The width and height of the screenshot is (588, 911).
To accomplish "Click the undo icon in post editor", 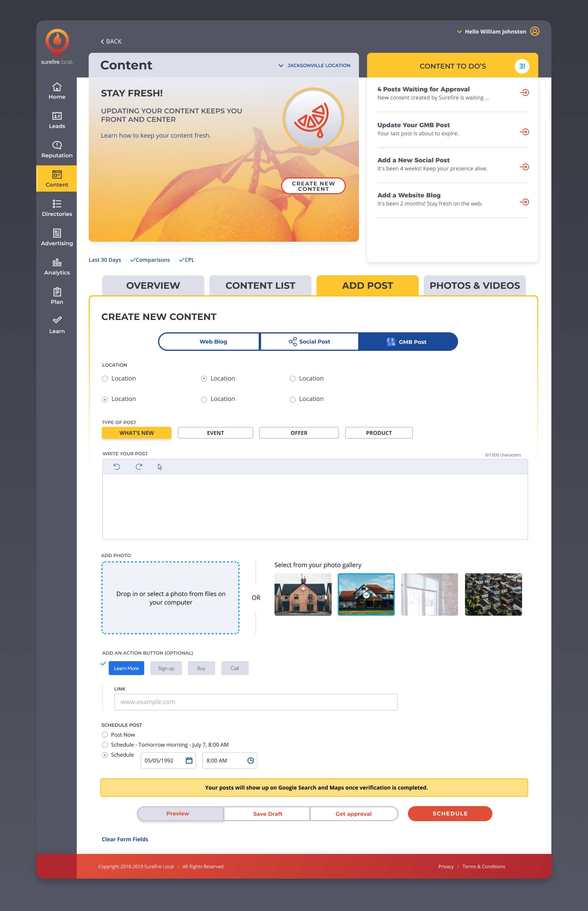I will point(116,466).
